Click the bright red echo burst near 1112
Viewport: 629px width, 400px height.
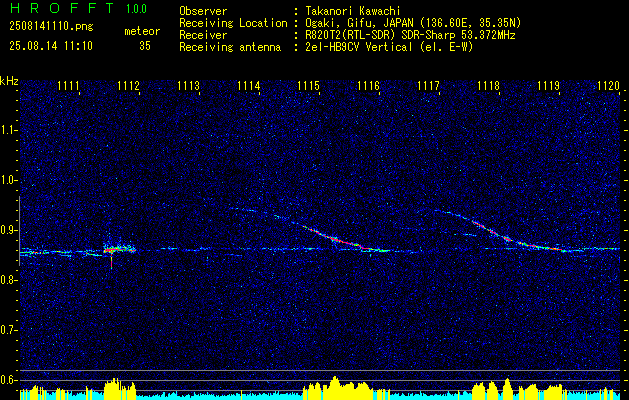[119, 250]
